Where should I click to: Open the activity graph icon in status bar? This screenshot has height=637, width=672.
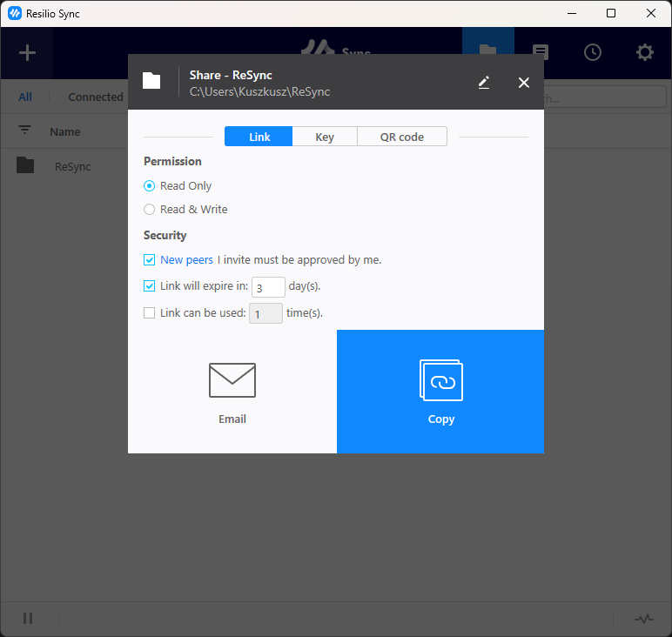[644, 619]
